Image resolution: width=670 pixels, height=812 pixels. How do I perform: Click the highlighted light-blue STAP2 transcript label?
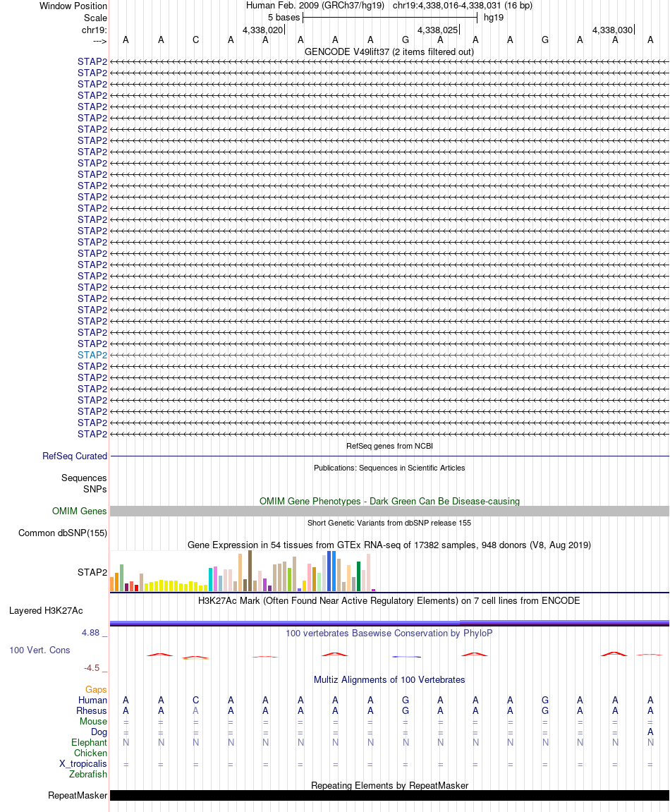pyautogui.click(x=92, y=356)
